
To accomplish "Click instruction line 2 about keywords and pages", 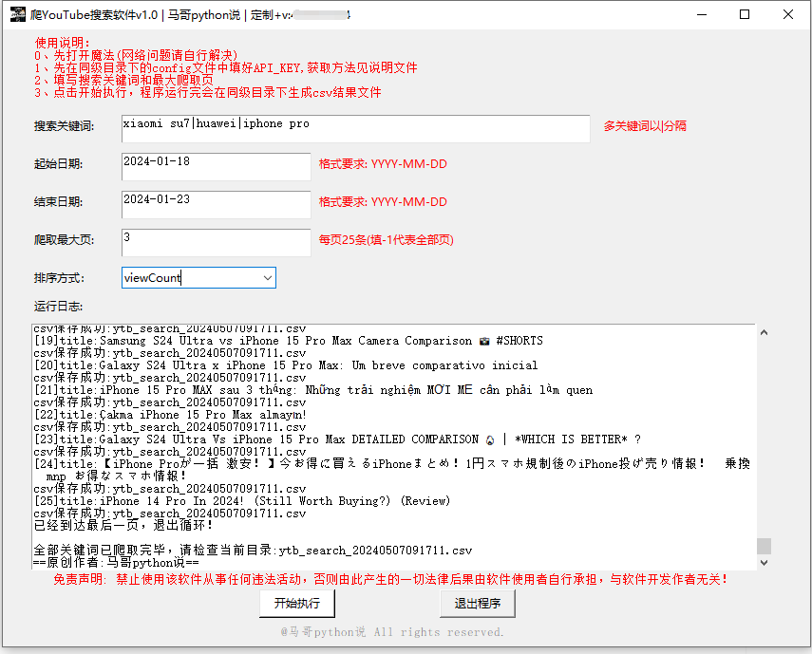I will coord(123,80).
